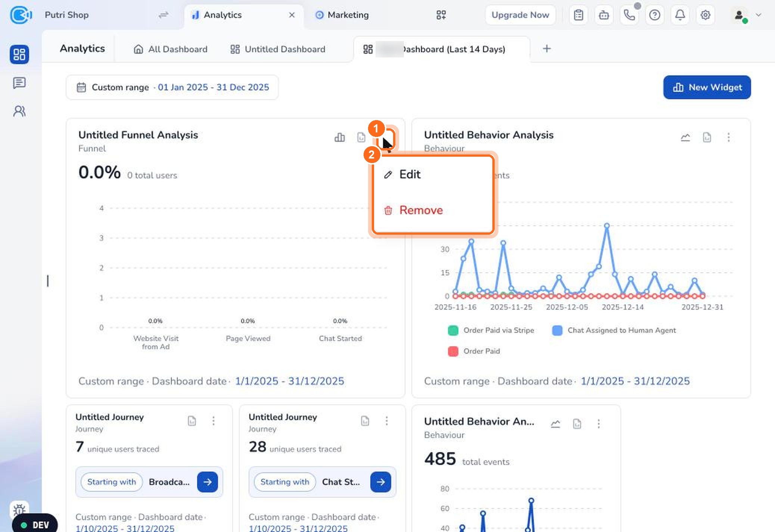Click the Upgrade Now button
Screen dimensions: 775x532
[x=520, y=15]
